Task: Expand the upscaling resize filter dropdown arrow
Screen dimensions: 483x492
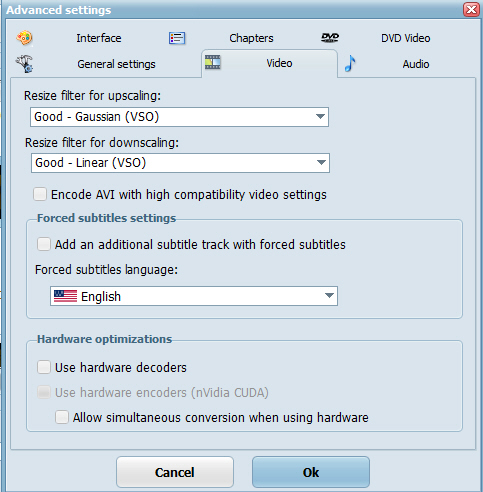Action: pyautogui.click(x=320, y=117)
